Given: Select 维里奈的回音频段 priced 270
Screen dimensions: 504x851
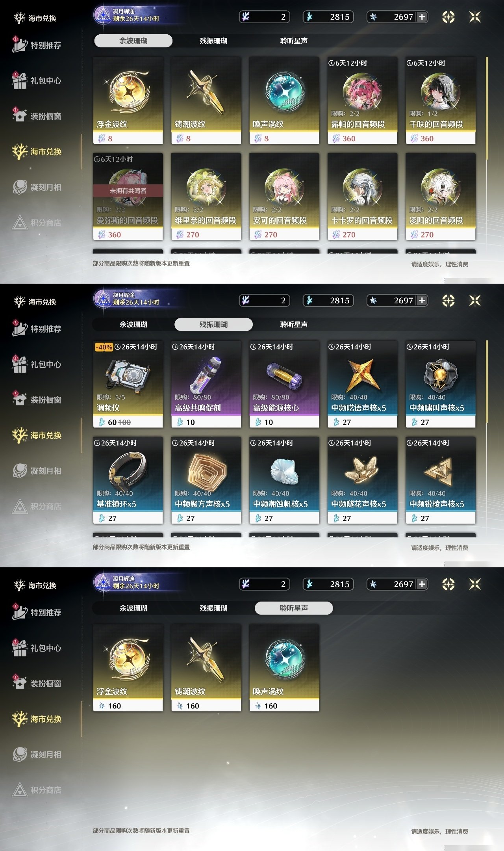Looking at the screenshot, I should [x=206, y=197].
